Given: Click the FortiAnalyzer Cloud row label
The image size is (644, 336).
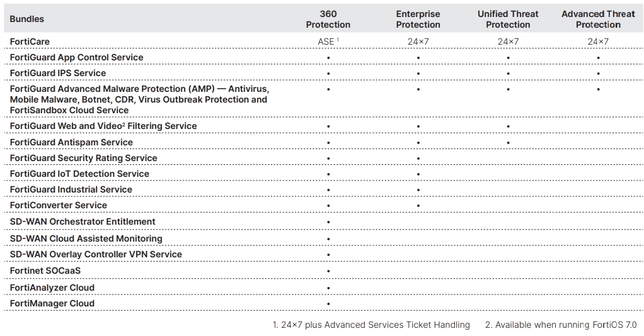Looking at the screenshot, I should (x=52, y=288).
